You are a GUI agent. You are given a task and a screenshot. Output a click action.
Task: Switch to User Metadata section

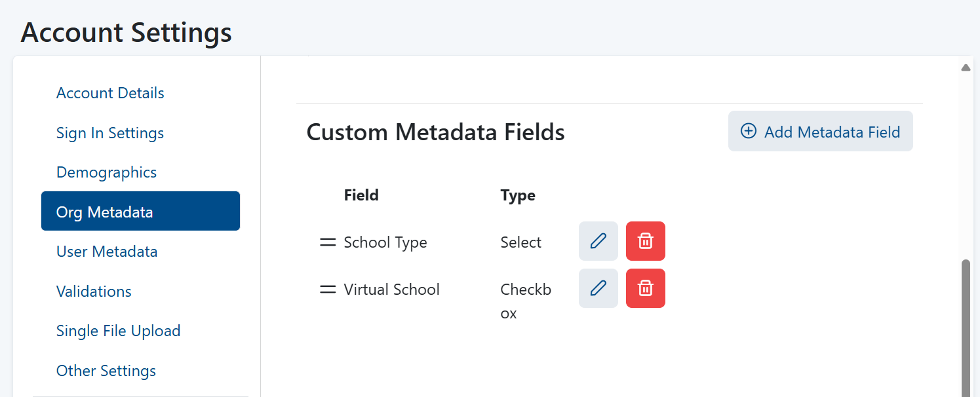[107, 251]
